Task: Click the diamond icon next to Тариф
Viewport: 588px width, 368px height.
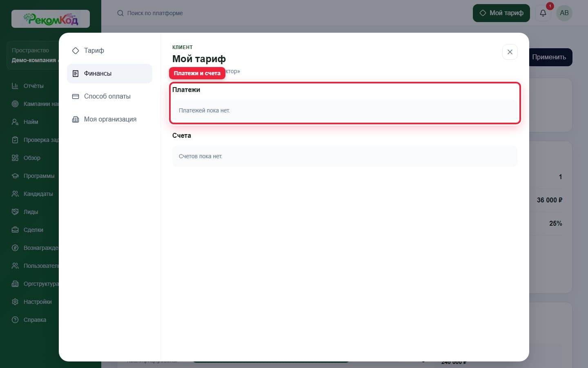Action: (76, 51)
